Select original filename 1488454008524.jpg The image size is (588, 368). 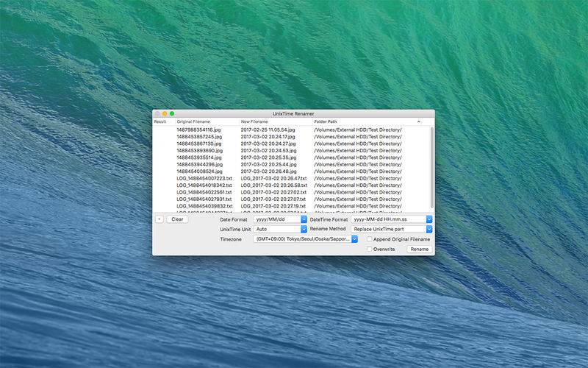(199, 171)
